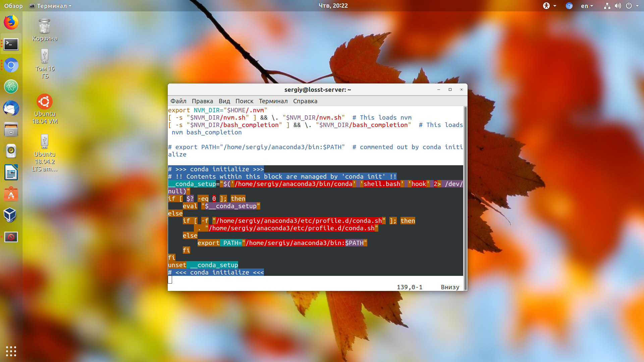
Task: Open Firefox from the dock
Action: click(11, 22)
